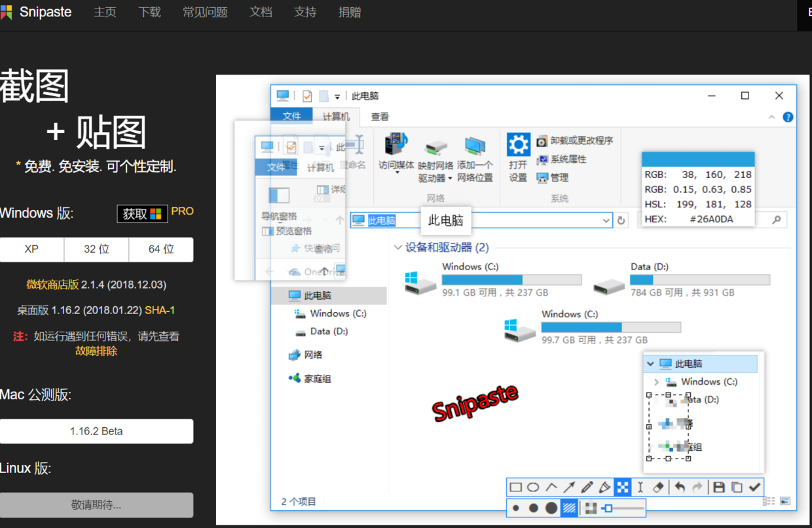Select the eraser tool in the Snipaste toolbar
Screen dimensions: 812x528
point(659,487)
